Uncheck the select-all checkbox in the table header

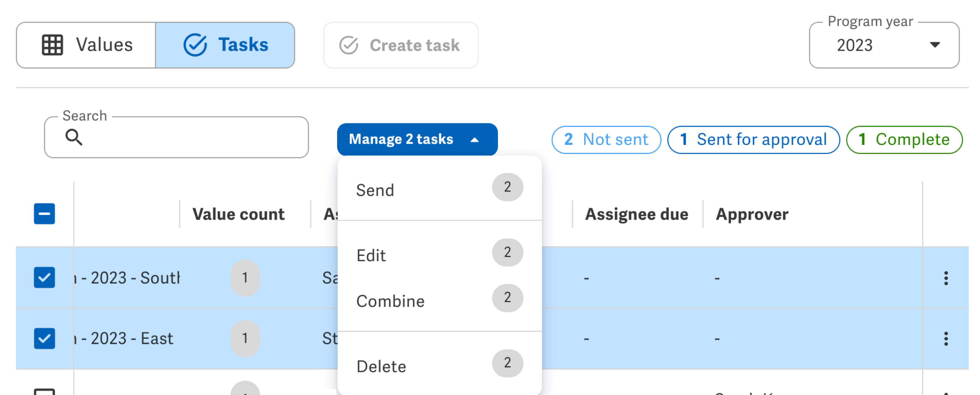(x=44, y=214)
